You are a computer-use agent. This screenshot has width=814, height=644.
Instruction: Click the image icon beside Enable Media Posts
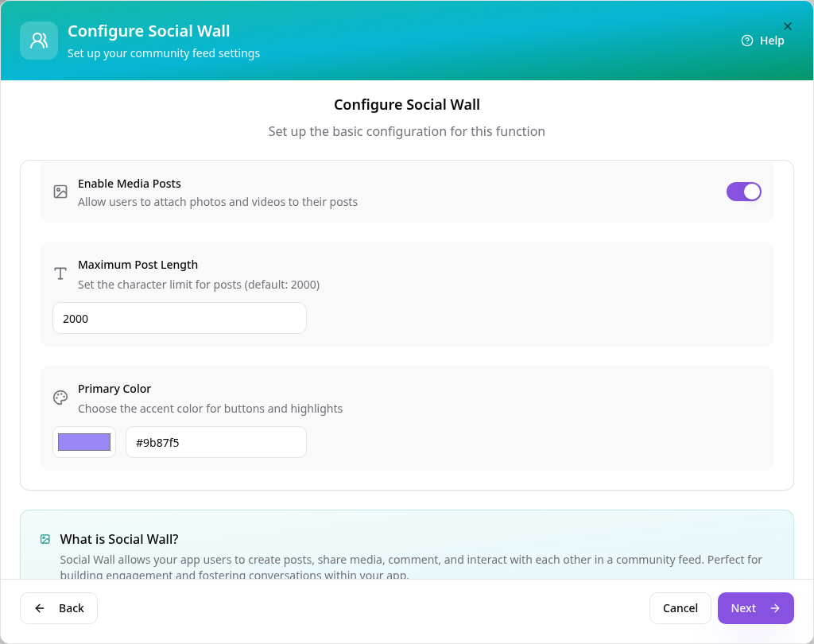coord(60,192)
